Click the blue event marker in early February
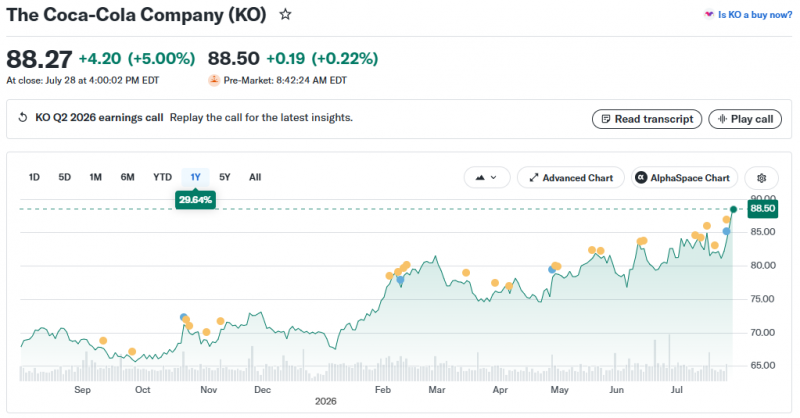The height and width of the screenshot is (418, 800). tap(400, 280)
